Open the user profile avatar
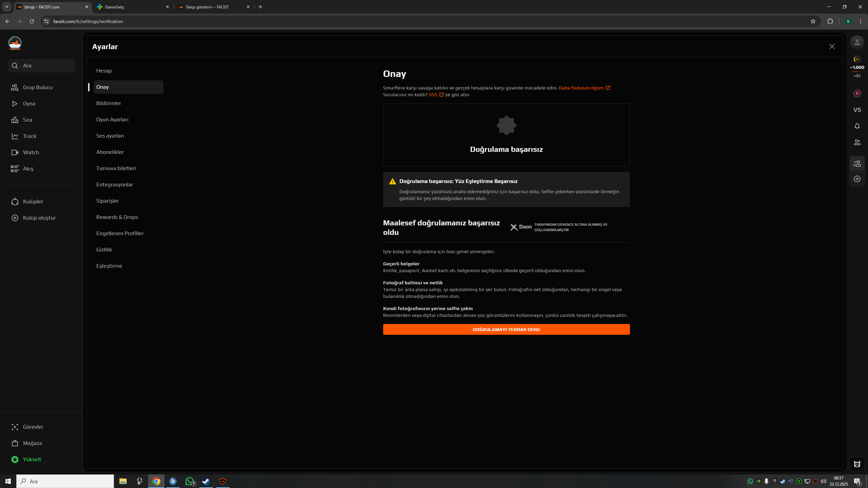The image size is (868, 488). click(857, 42)
